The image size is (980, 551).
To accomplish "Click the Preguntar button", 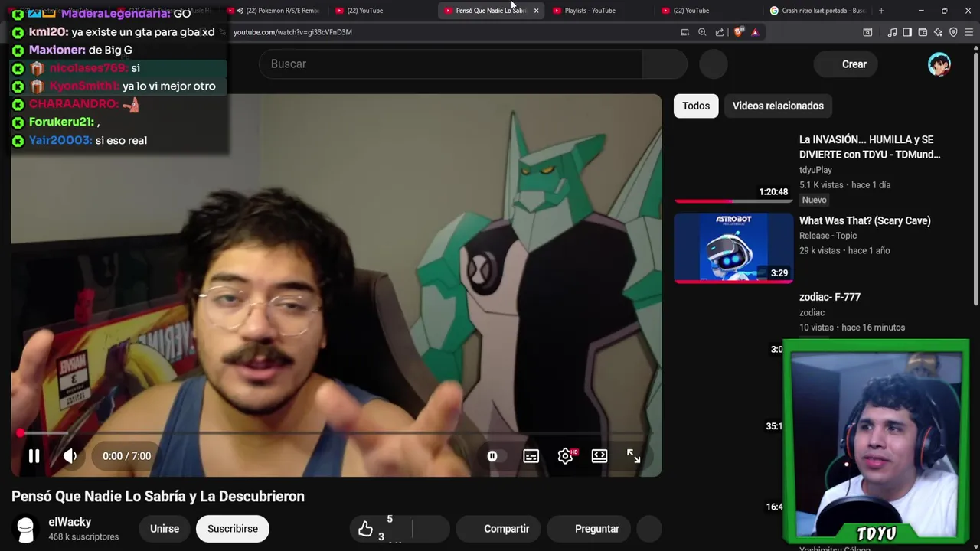I will click(x=588, y=529).
